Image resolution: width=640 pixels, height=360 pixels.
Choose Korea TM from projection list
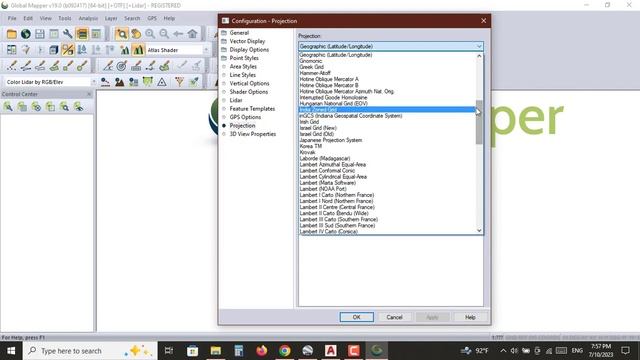[x=311, y=146]
